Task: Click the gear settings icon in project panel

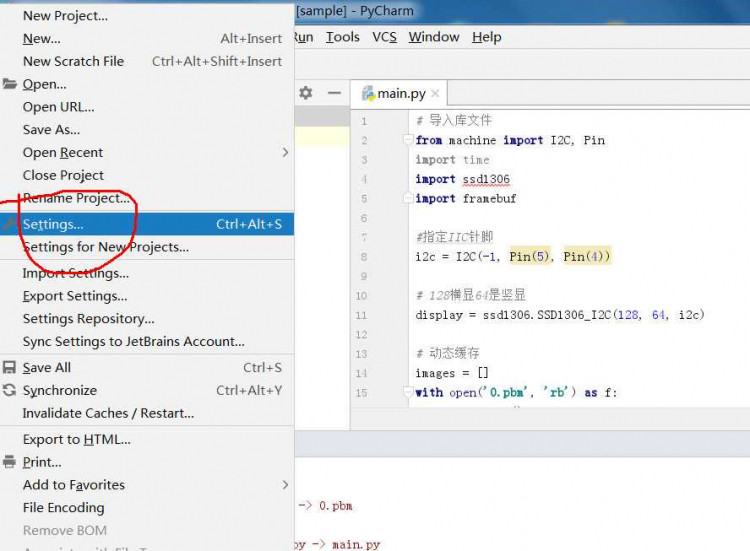Action: pos(306,92)
